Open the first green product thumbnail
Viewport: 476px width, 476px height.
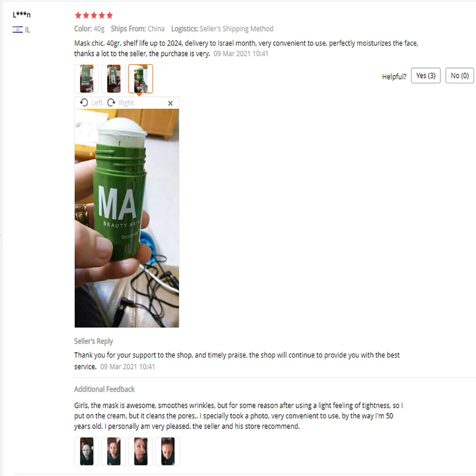(86, 79)
